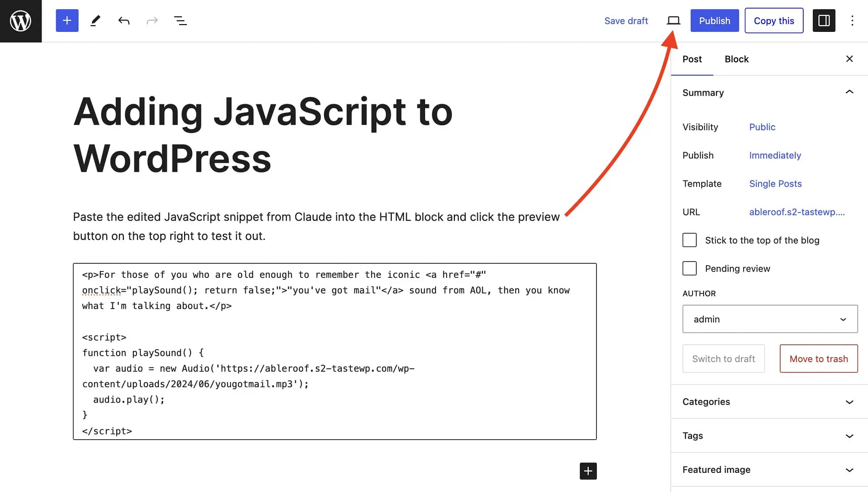Click the WordPress logo icon
The width and height of the screenshot is (868, 492).
click(x=21, y=21)
